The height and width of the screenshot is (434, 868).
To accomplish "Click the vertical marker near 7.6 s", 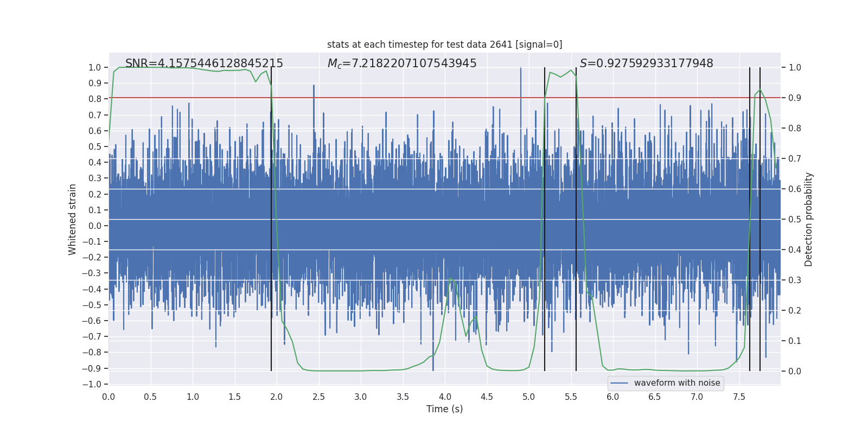I will click(x=750, y=219).
